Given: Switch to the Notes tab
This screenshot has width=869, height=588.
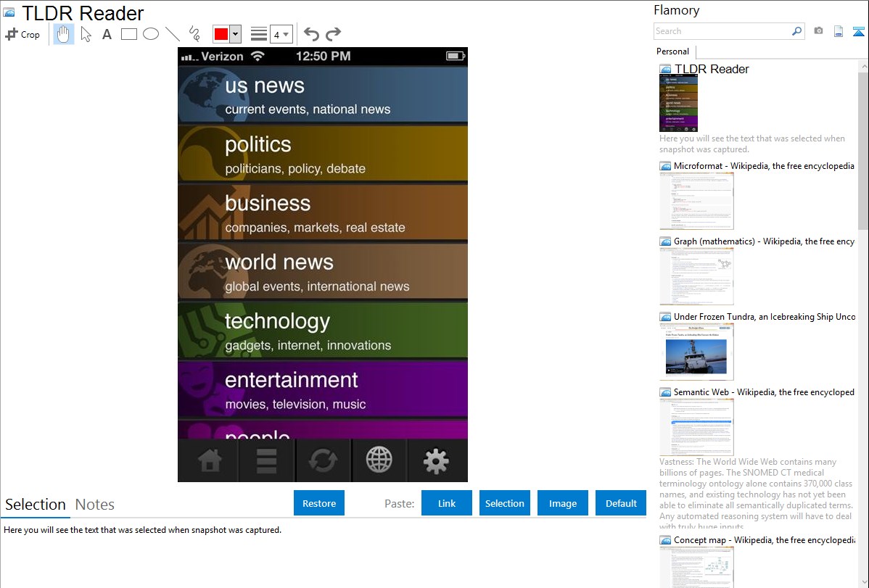Looking at the screenshot, I should pos(95,505).
